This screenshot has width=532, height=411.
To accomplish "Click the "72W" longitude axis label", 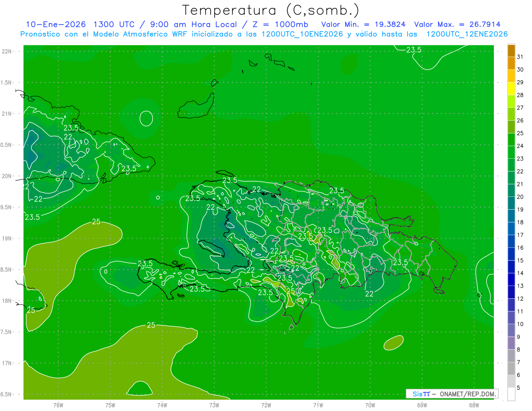I will (266, 405).
